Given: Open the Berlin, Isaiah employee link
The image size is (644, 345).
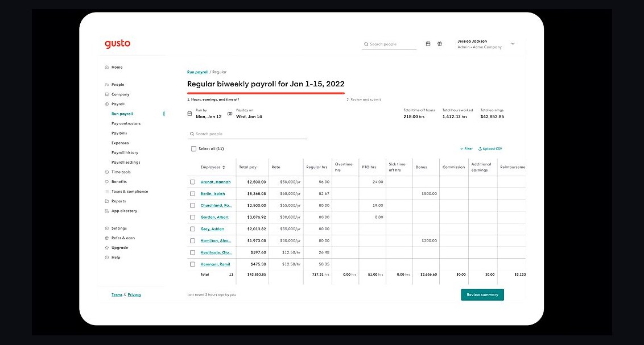Looking at the screenshot, I should [213, 194].
